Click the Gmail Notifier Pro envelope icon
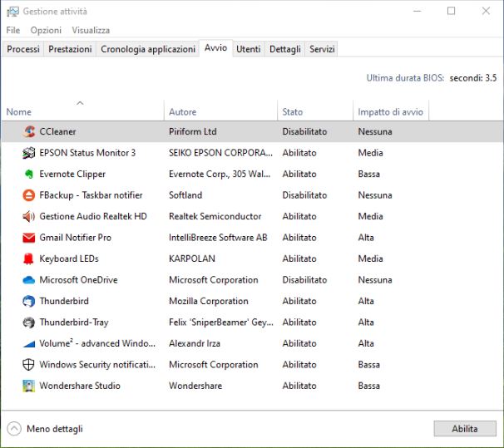Viewport: 504px width, 448px height. tap(28, 238)
